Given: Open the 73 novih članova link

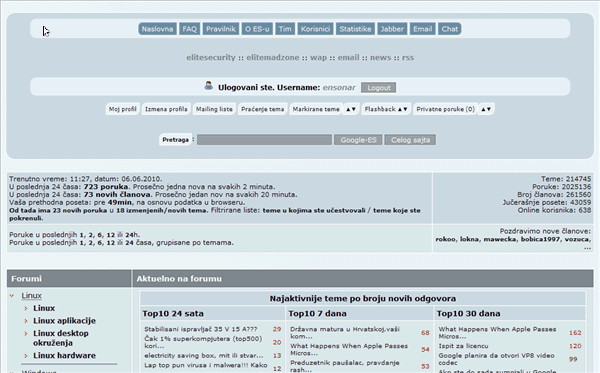Looking at the screenshot, I should (117, 194).
